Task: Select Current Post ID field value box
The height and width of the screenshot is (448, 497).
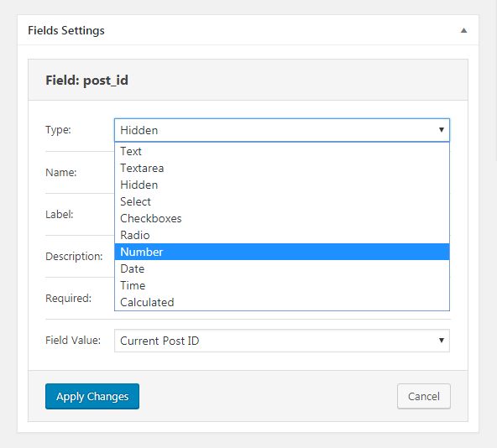Action: pyautogui.click(x=282, y=341)
